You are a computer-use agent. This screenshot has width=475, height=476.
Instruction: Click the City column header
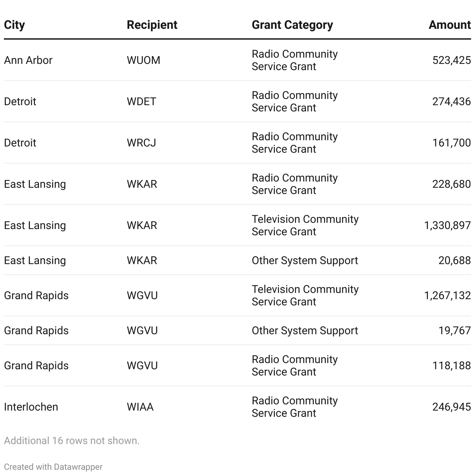(14, 25)
